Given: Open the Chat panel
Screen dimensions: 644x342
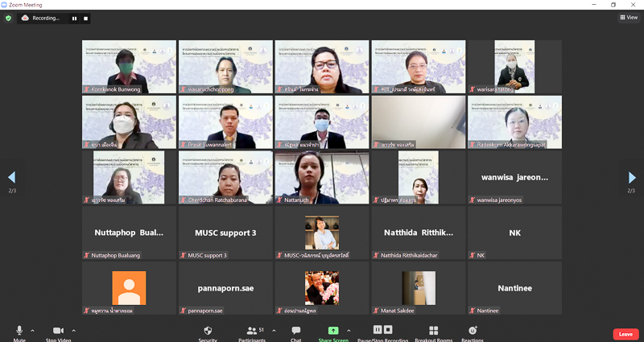Looking at the screenshot, I should pos(296,331).
